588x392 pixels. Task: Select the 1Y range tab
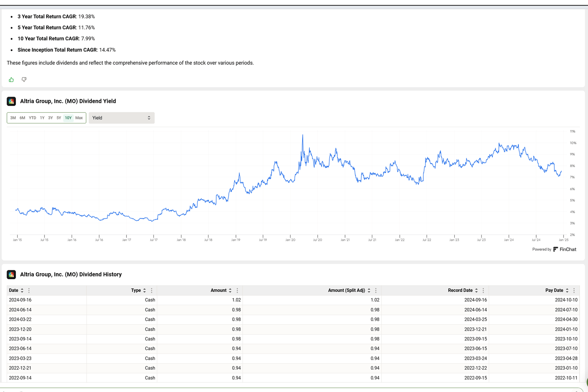[42, 118]
